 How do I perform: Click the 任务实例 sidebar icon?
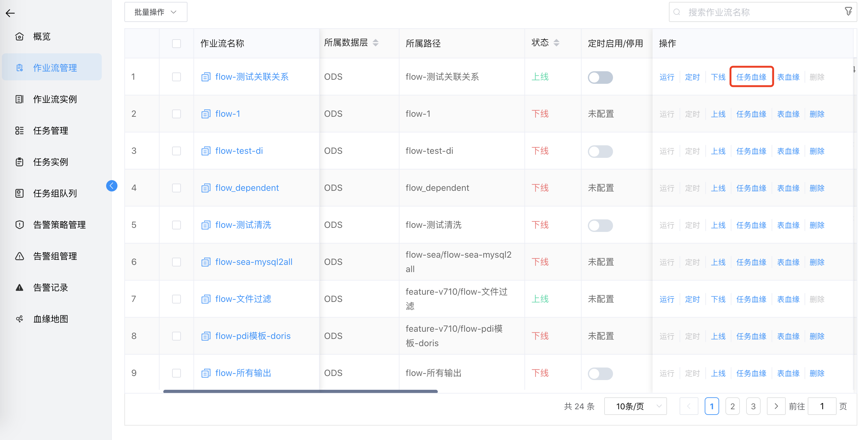point(19,162)
